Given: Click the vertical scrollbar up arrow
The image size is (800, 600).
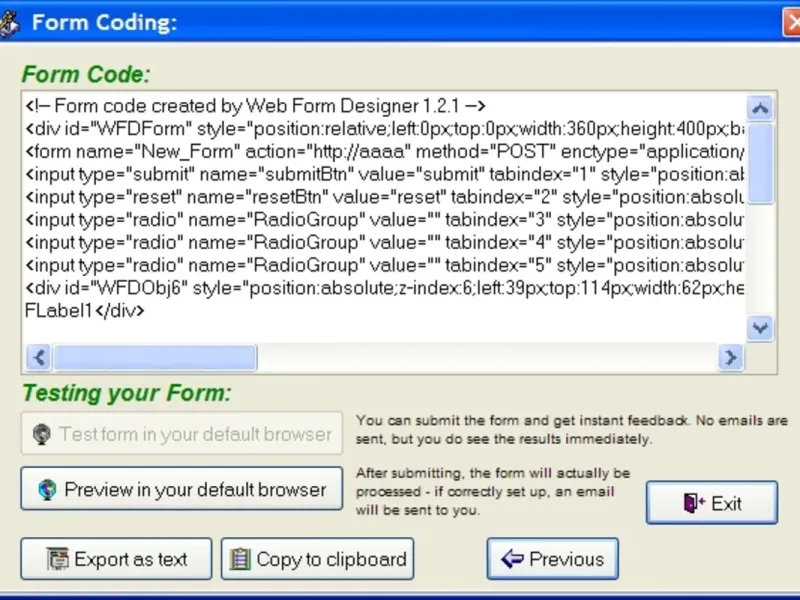Looking at the screenshot, I should pos(760,108).
